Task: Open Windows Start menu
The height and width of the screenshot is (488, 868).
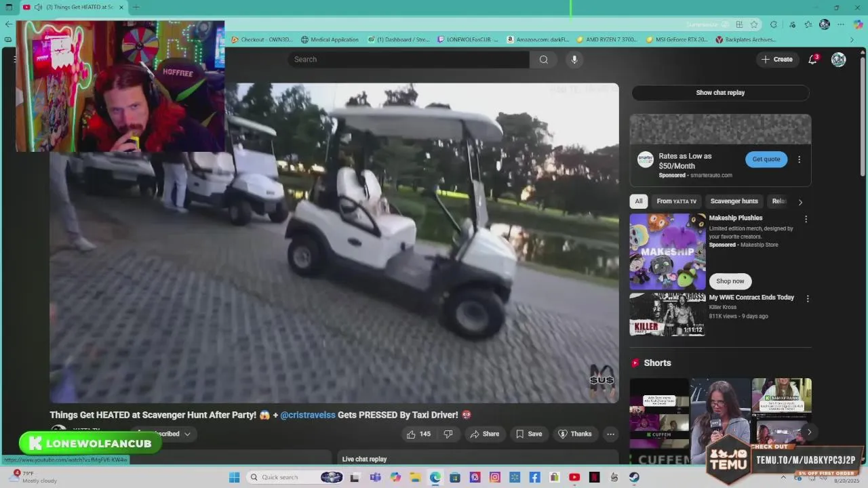Action: pyautogui.click(x=234, y=477)
